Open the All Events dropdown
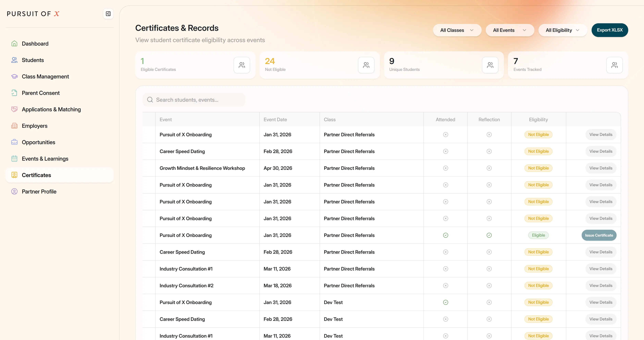The height and width of the screenshot is (340, 644). point(510,30)
